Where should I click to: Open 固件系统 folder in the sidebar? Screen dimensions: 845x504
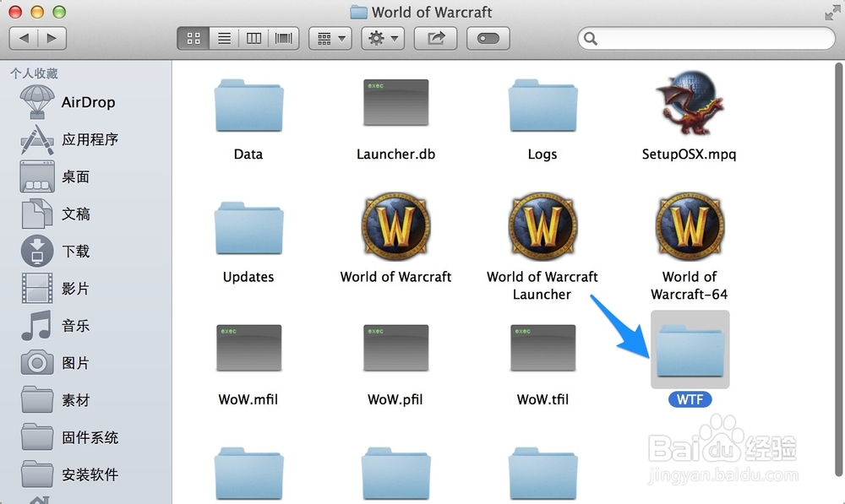click(x=68, y=437)
